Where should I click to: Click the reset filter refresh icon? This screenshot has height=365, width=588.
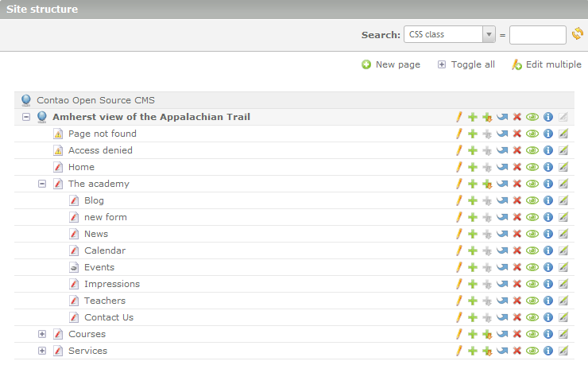click(578, 34)
